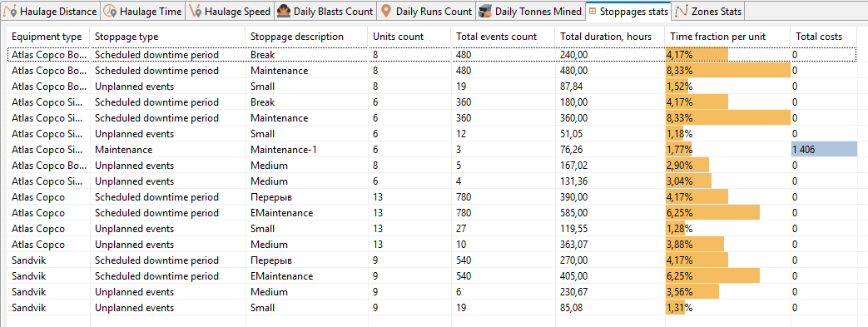Select the 1 406 total costs cell

(x=824, y=150)
